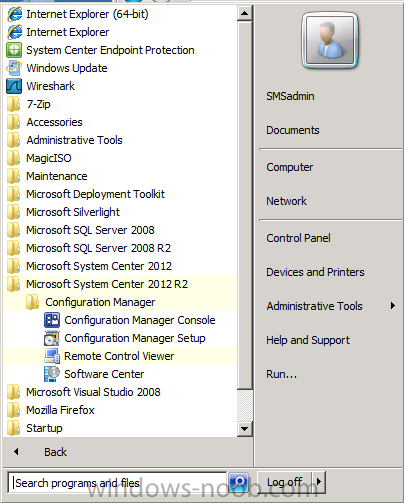This screenshot has height=503, width=404.
Task: Open Configuration Manager Console icon
Action: 52,320
